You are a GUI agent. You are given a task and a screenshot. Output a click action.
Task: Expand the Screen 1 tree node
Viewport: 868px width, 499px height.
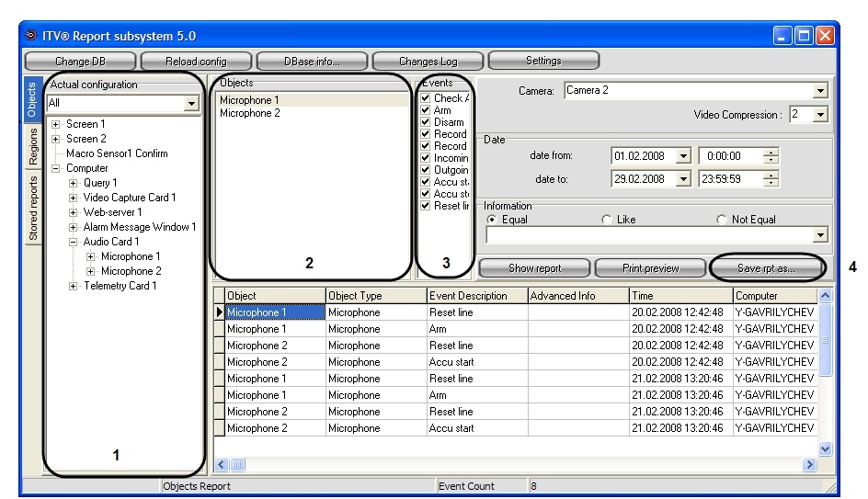pyautogui.click(x=57, y=124)
